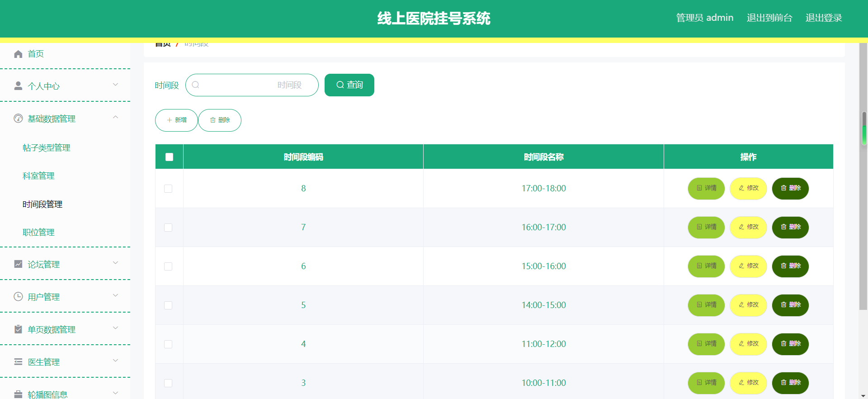The image size is (868, 399).
Task: Collapse the 基础数据管理 menu chevron
Action: (115, 117)
